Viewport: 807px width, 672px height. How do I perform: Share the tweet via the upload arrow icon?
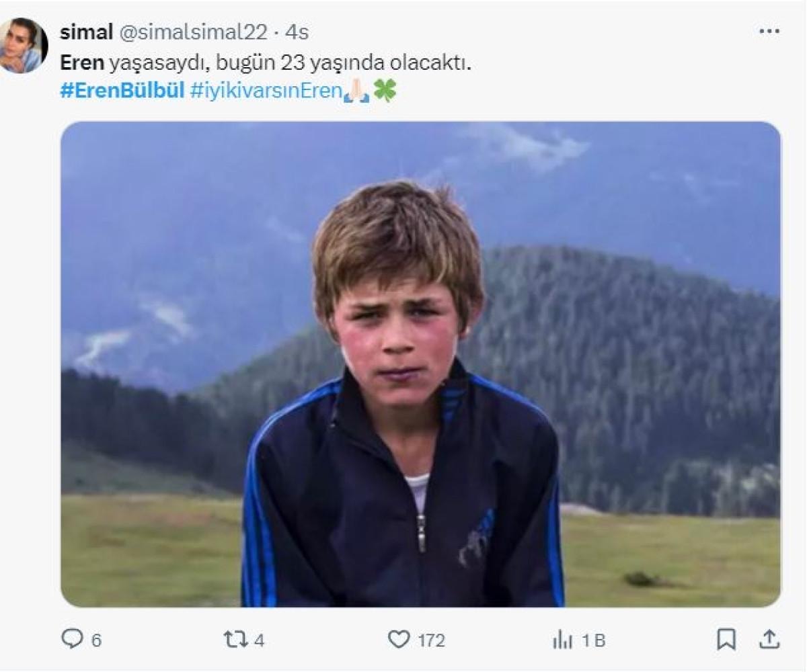pyautogui.click(x=769, y=640)
